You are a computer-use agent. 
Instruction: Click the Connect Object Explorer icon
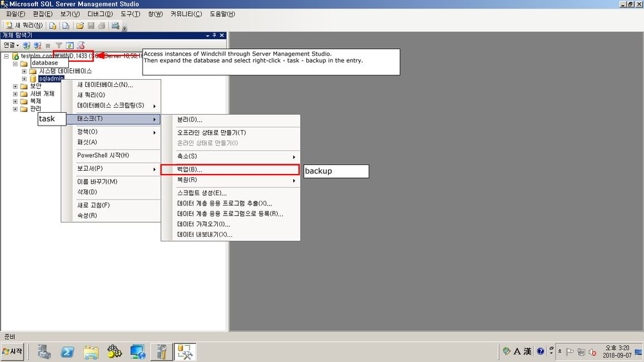26,45
